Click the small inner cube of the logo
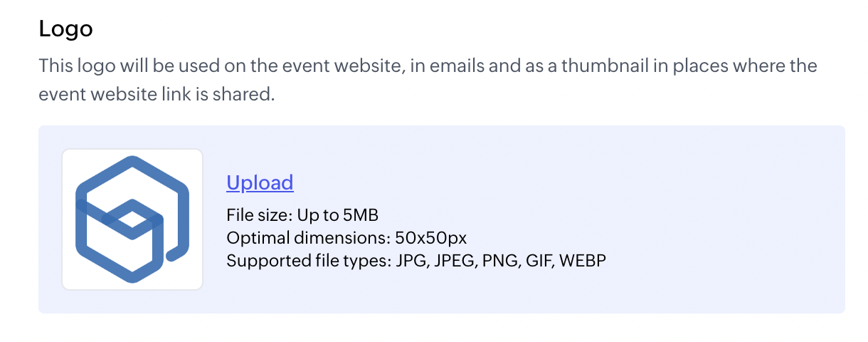 [x=131, y=219]
